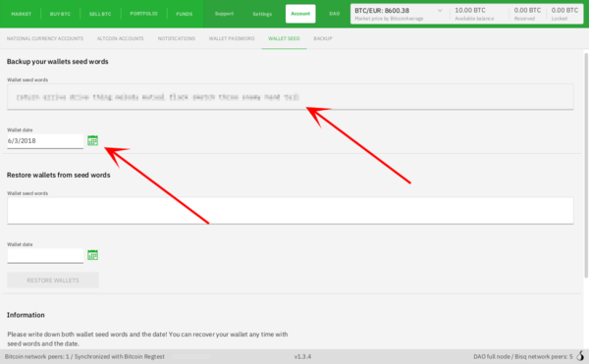Open calendar picker for restore wallet date

93,255
